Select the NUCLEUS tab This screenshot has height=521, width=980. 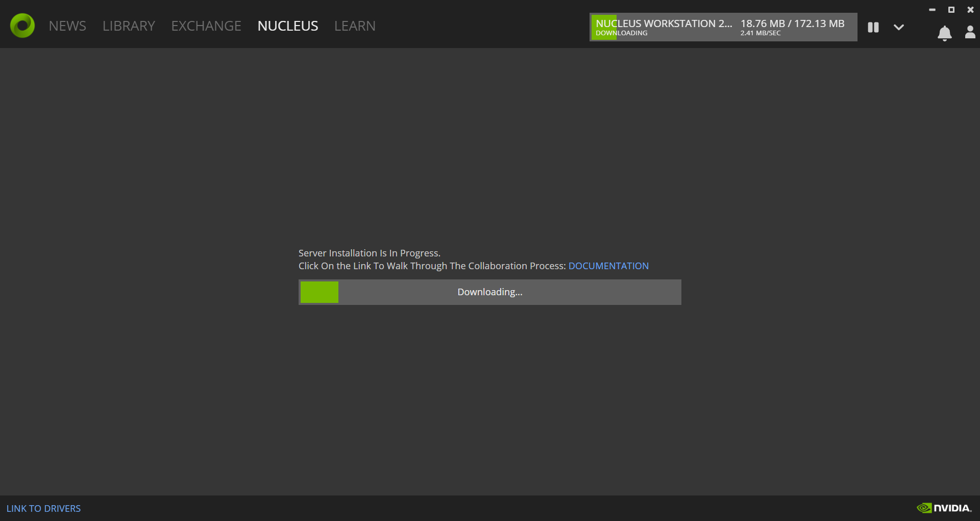pyautogui.click(x=288, y=26)
